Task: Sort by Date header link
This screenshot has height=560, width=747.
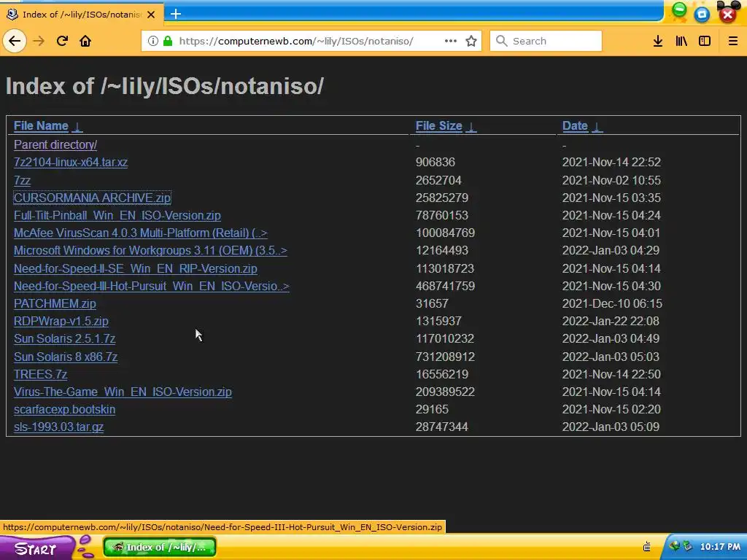Action: (575, 125)
